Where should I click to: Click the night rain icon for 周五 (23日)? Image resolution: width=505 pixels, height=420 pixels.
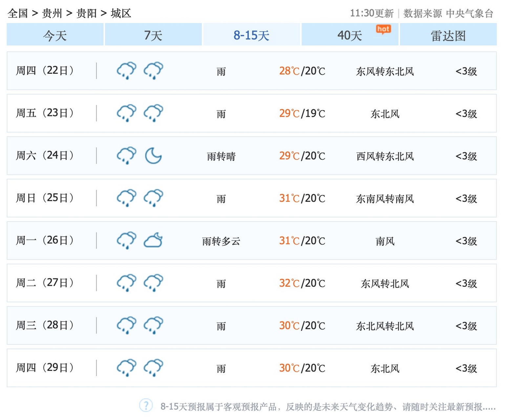(153, 113)
